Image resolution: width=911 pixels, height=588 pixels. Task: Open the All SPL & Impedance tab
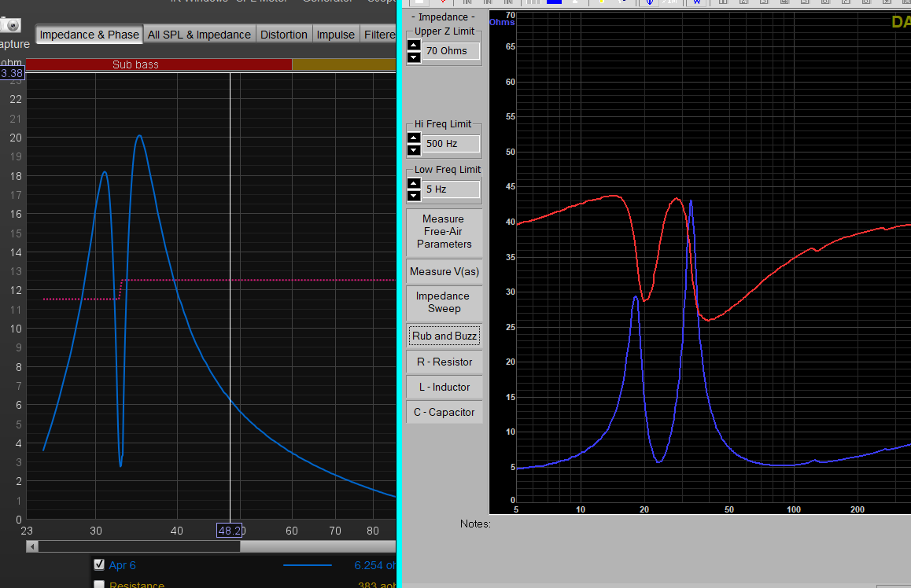click(x=199, y=35)
